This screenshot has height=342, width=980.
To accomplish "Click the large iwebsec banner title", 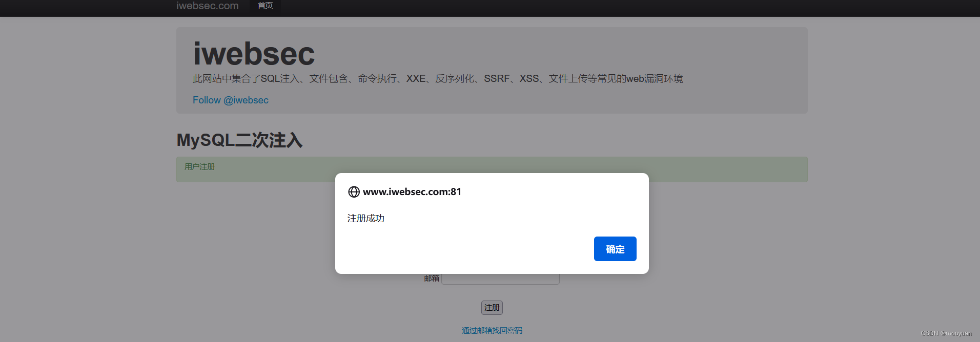I will pos(254,54).
